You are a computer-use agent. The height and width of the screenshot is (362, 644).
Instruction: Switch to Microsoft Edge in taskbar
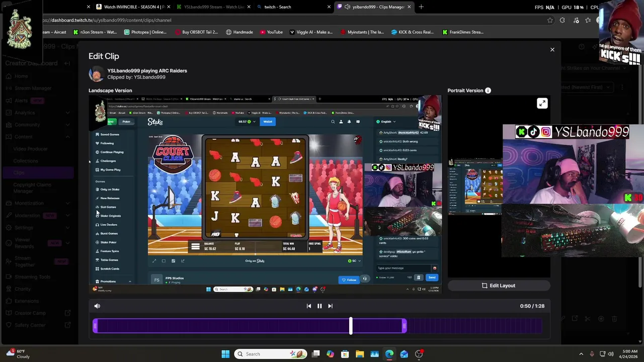tap(389, 354)
